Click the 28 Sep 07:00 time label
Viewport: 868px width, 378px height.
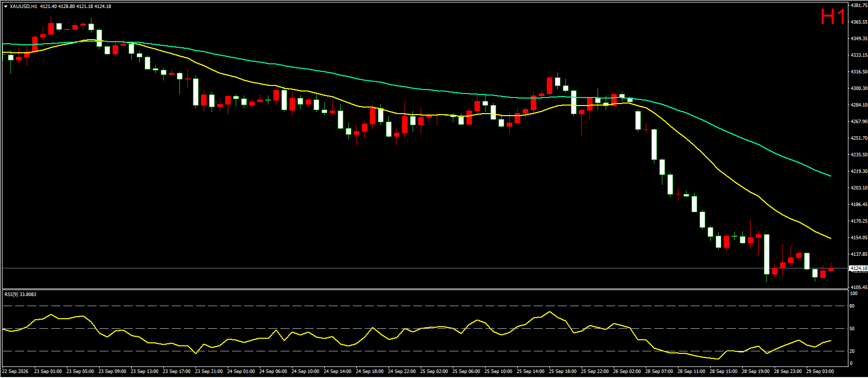coord(659,371)
